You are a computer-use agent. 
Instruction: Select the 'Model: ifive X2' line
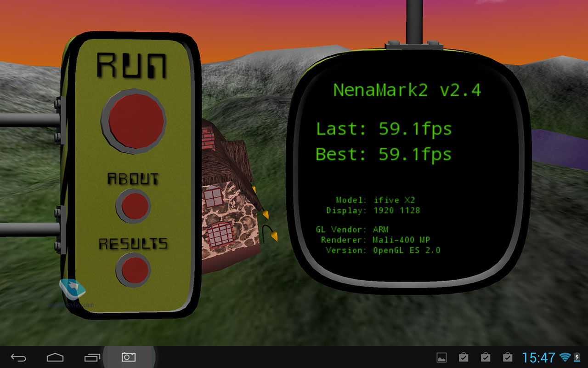click(x=375, y=200)
